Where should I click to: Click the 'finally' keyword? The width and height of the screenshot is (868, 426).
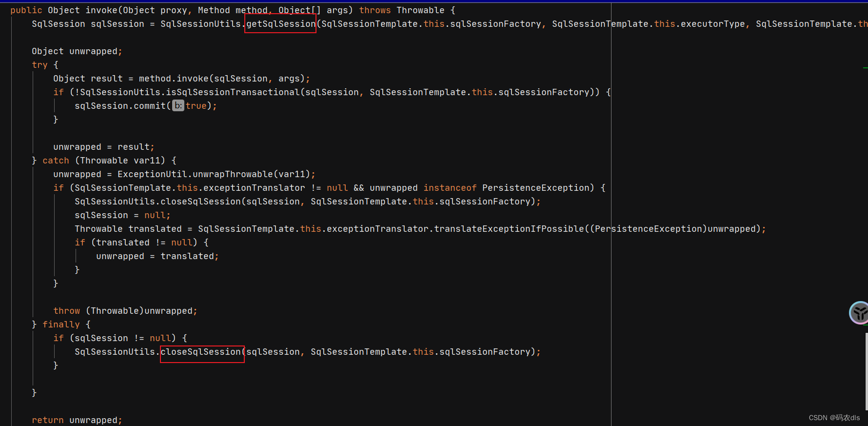point(61,325)
